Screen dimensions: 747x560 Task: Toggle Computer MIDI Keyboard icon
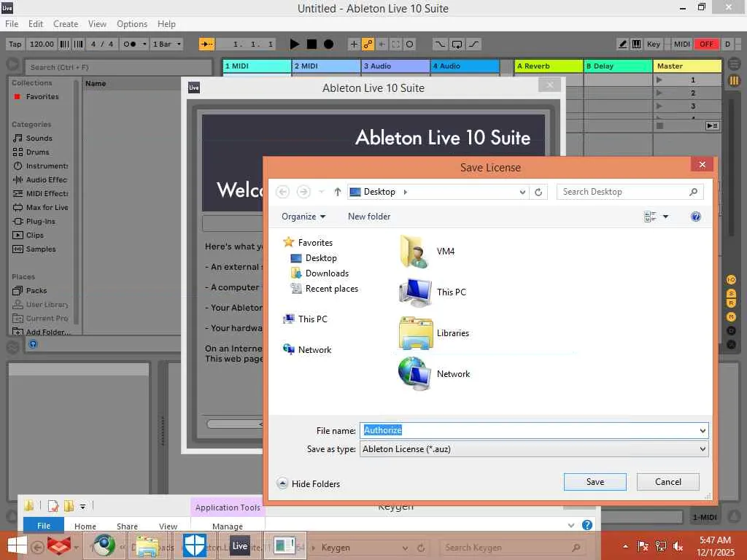tap(636, 44)
